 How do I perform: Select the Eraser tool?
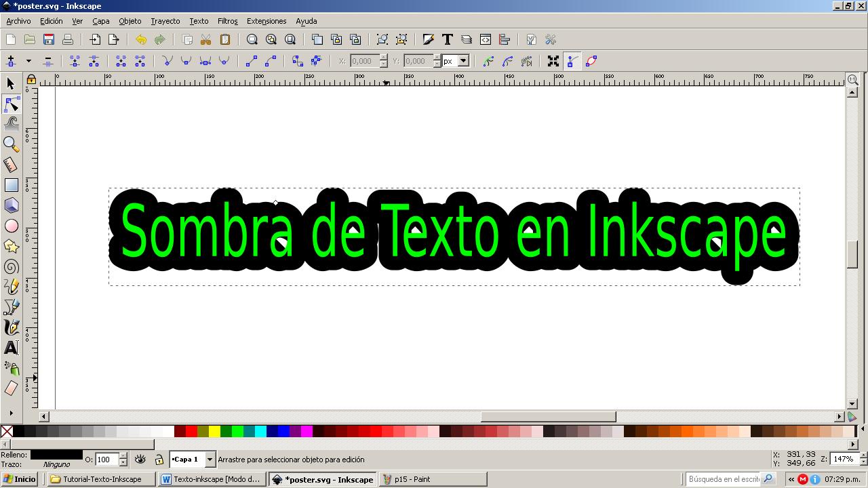pos(11,388)
